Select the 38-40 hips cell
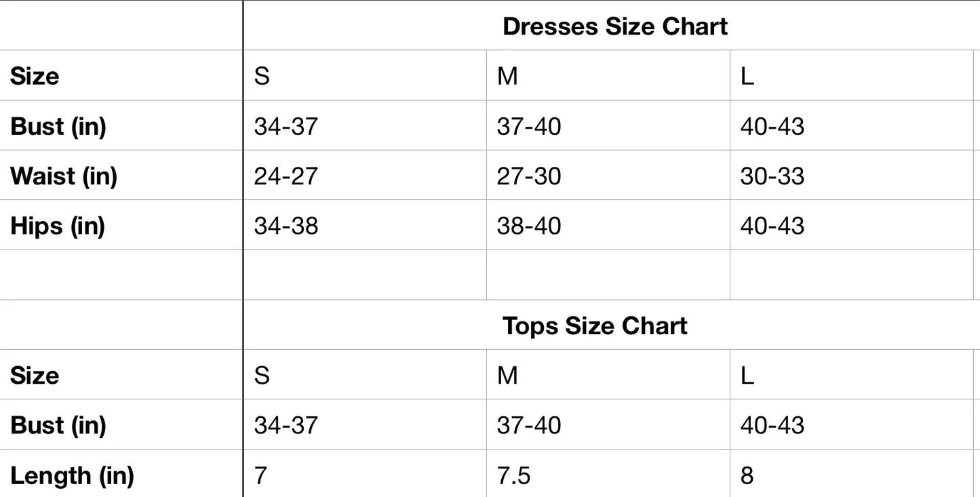Screen dimensions: 980x497 click(529, 226)
